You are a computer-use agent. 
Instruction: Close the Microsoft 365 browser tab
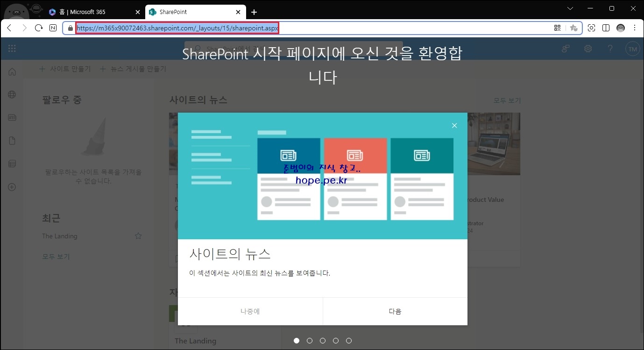pos(137,12)
